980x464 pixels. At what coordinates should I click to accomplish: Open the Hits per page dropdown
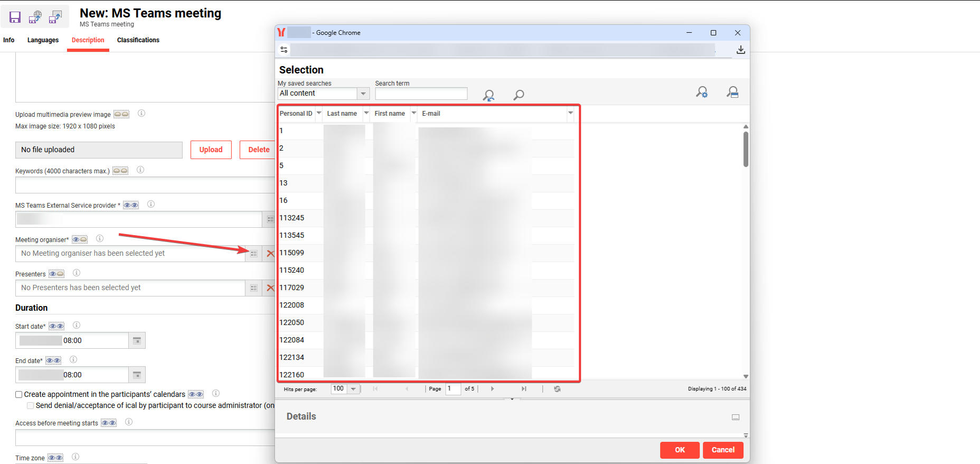point(353,389)
